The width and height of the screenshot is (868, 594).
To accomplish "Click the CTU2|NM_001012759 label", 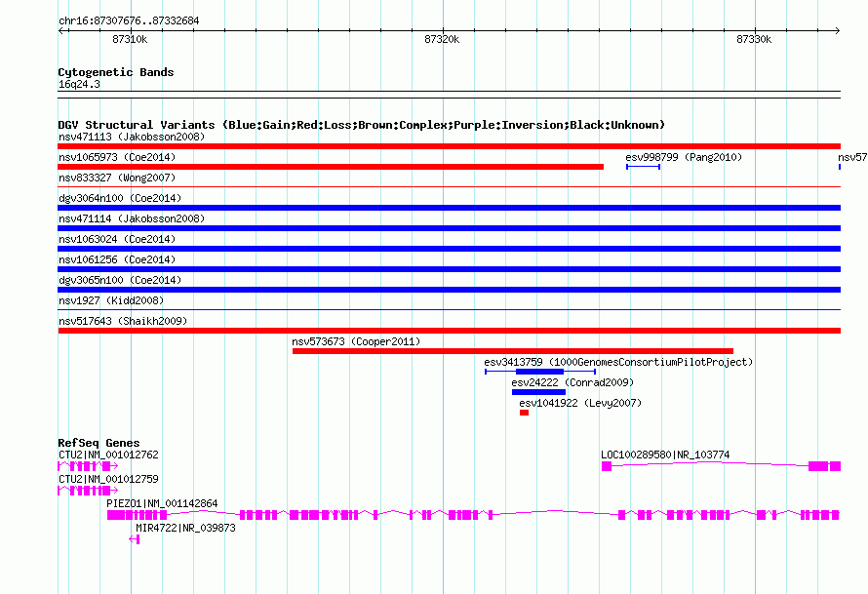I will [x=108, y=480].
